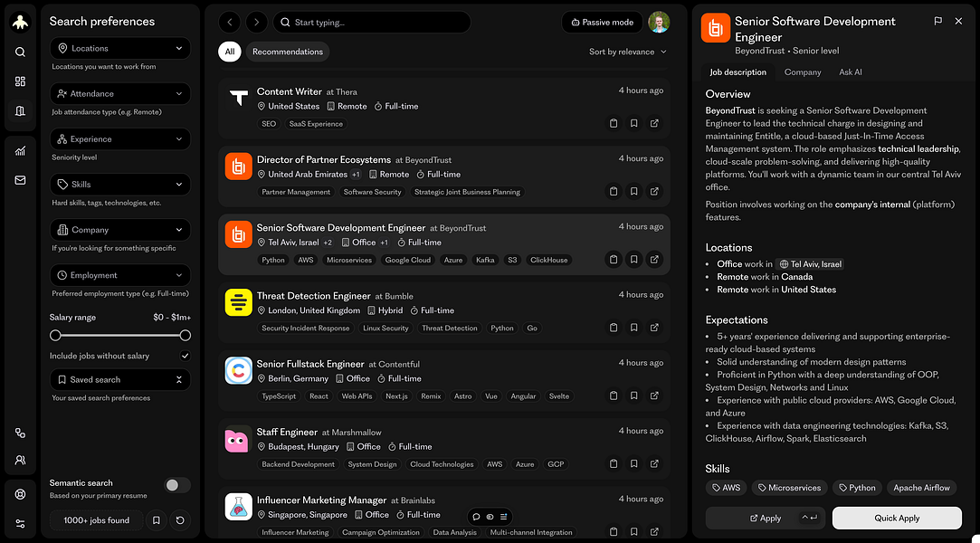Switch to the Job description tab
This screenshot has width=980, height=543.
point(737,71)
